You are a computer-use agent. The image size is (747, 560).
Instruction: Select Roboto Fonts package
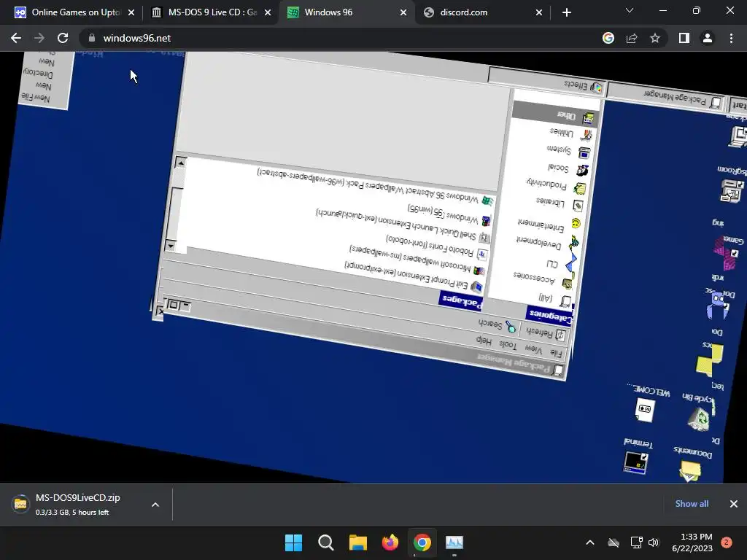click(x=436, y=247)
